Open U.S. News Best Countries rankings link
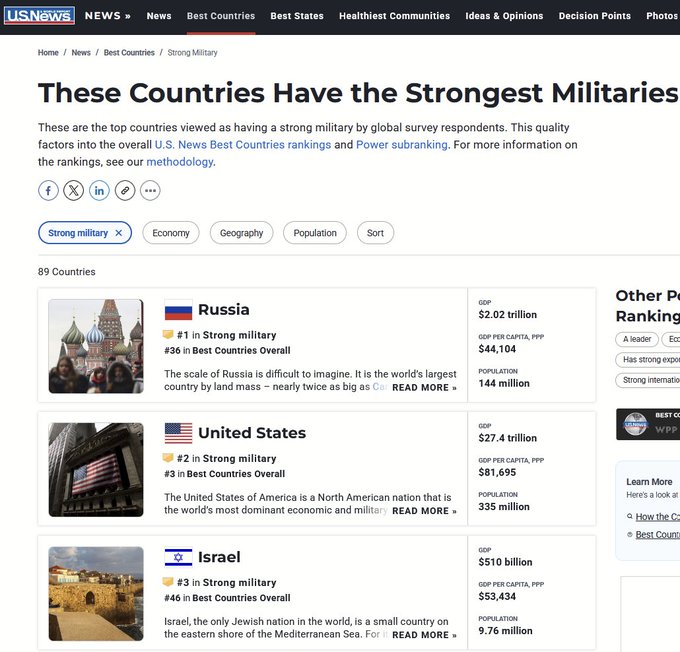680x652 pixels. (x=243, y=144)
